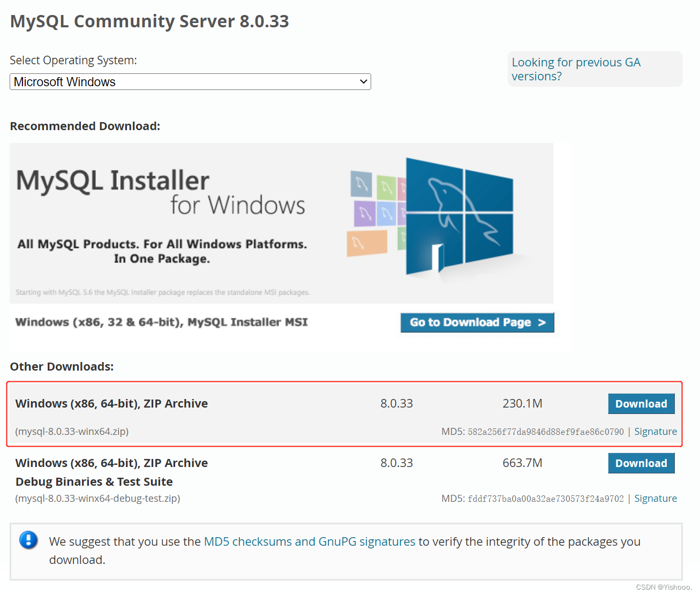The width and height of the screenshot is (700, 595).
Task: Click MD5 hash fddf737ba0a00a32ae730573f24a9702
Action: [546, 499]
